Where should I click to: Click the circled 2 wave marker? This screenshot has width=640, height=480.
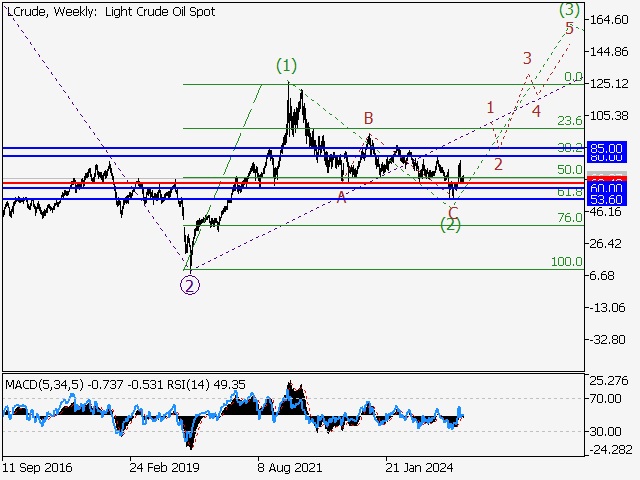tap(190, 284)
